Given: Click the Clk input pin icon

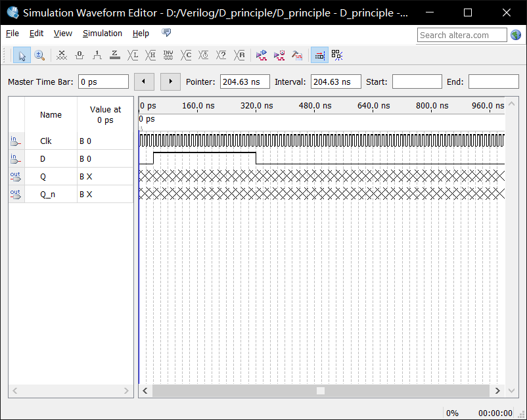Looking at the screenshot, I should click(x=16, y=141).
